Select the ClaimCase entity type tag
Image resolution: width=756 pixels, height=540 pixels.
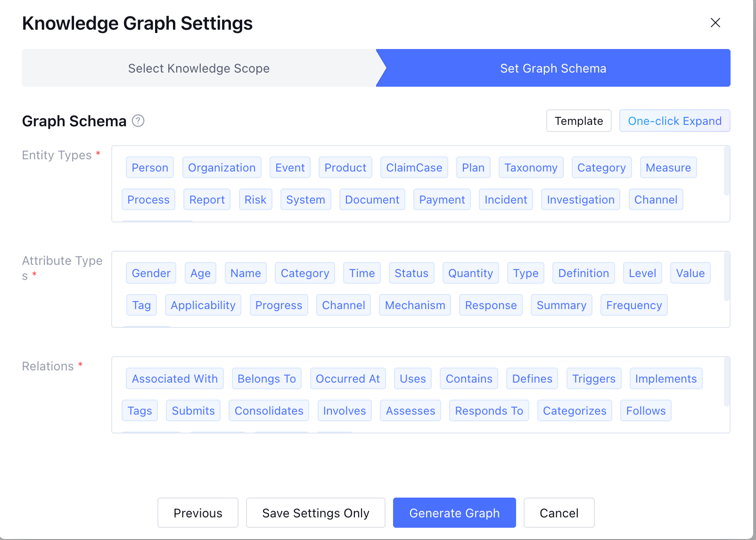414,168
